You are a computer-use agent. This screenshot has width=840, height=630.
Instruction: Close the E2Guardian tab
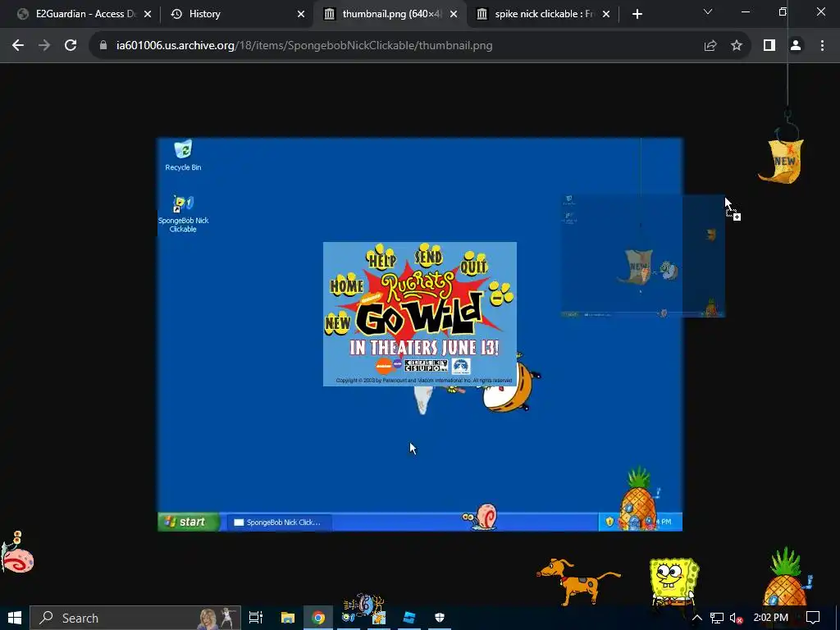[x=148, y=14]
